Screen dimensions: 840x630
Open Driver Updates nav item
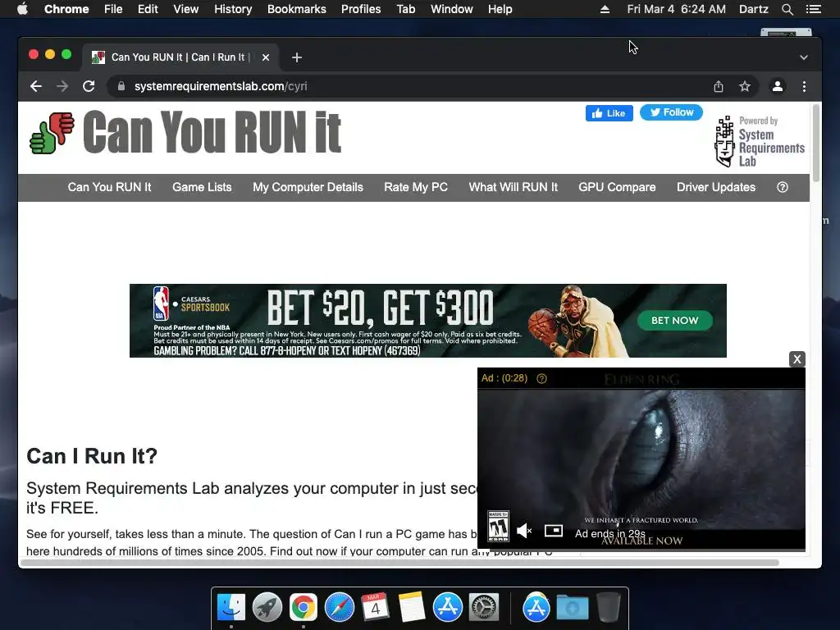(716, 187)
